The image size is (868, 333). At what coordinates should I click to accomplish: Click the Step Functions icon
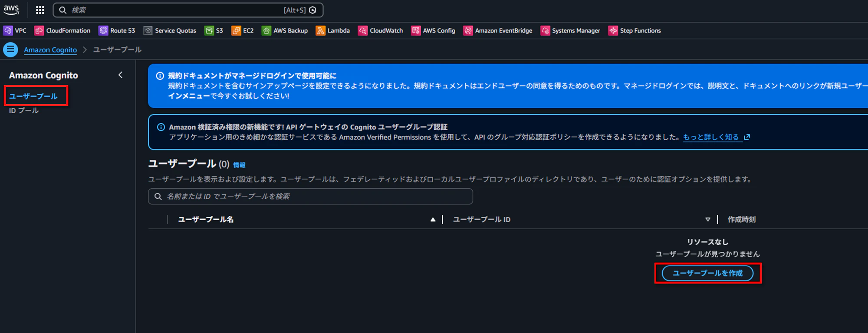pyautogui.click(x=613, y=30)
